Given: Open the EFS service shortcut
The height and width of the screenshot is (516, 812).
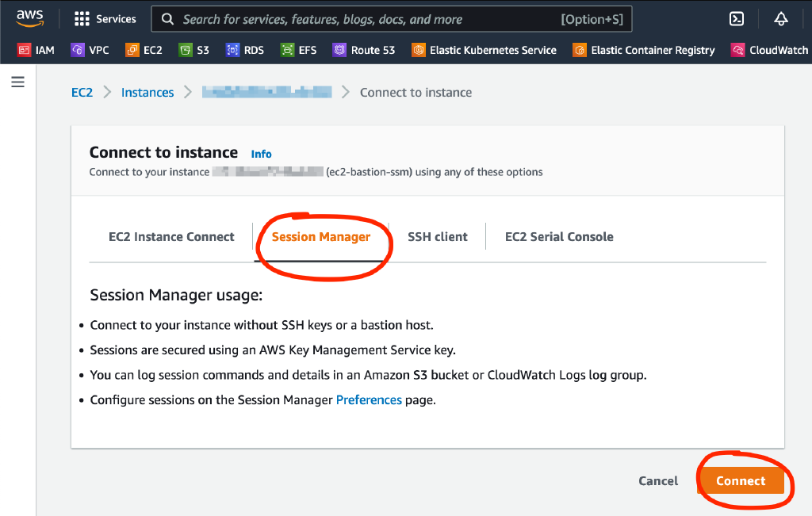Looking at the screenshot, I should coord(299,49).
